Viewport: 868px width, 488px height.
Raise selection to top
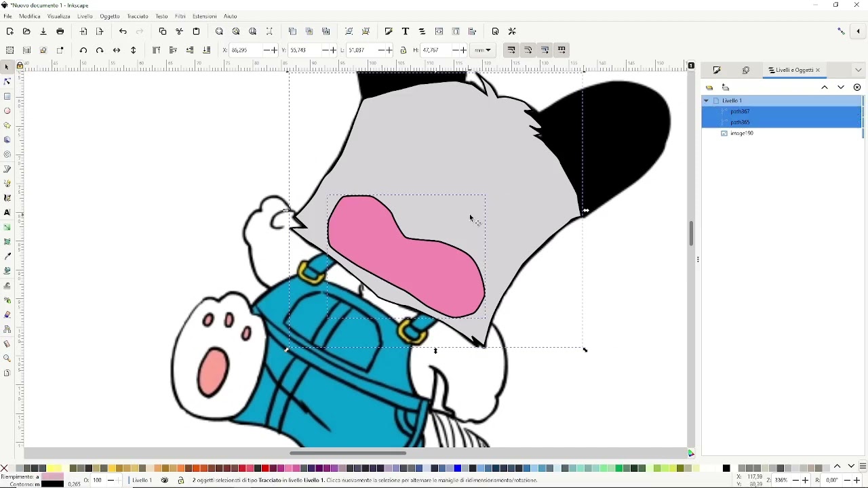(x=157, y=50)
